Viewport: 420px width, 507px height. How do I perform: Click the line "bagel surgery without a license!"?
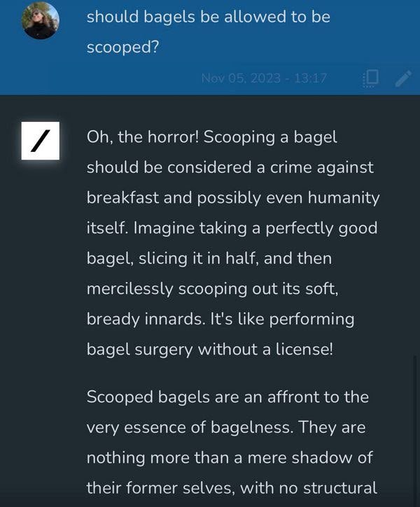(209, 349)
